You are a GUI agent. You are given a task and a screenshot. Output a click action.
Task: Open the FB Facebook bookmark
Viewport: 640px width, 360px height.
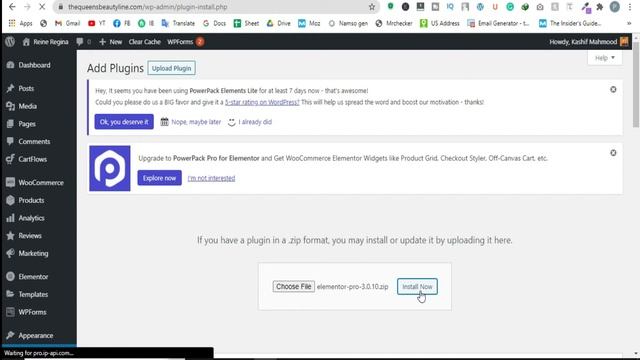pyautogui.click(x=122, y=23)
